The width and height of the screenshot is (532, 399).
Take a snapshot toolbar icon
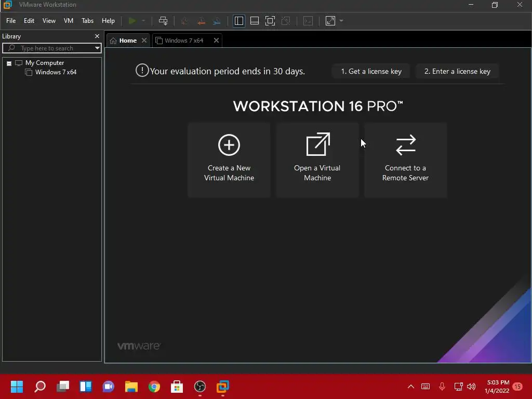click(x=184, y=21)
